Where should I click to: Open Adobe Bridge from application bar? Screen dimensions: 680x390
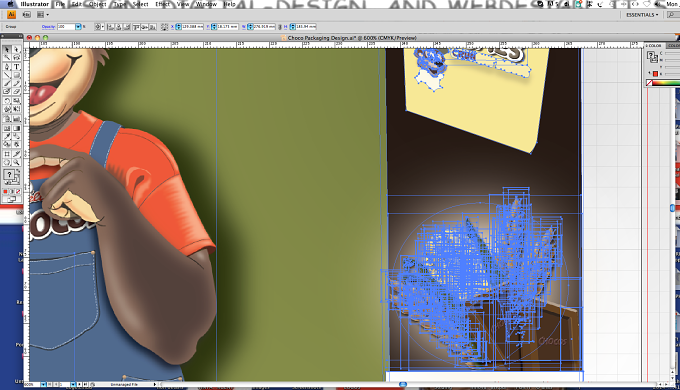[26, 15]
